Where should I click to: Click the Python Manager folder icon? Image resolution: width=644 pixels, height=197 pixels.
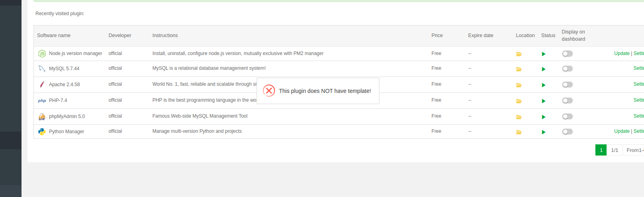click(x=518, y=132)
